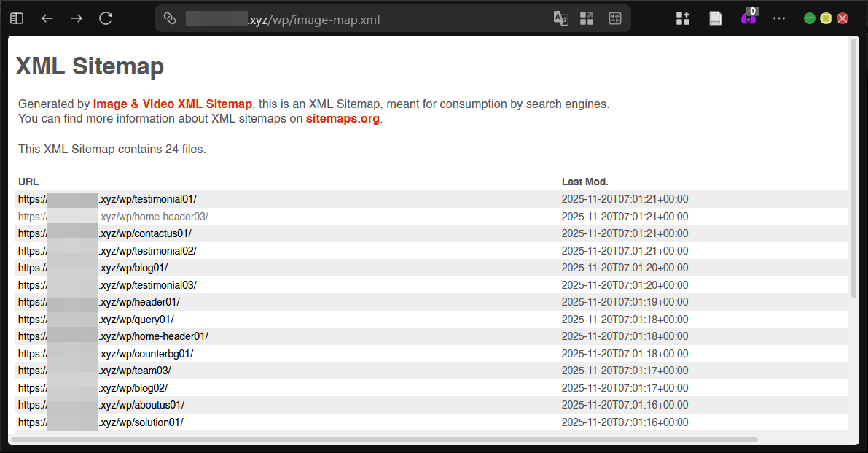Open Reader Mode with the document icon

click(715, 18)
